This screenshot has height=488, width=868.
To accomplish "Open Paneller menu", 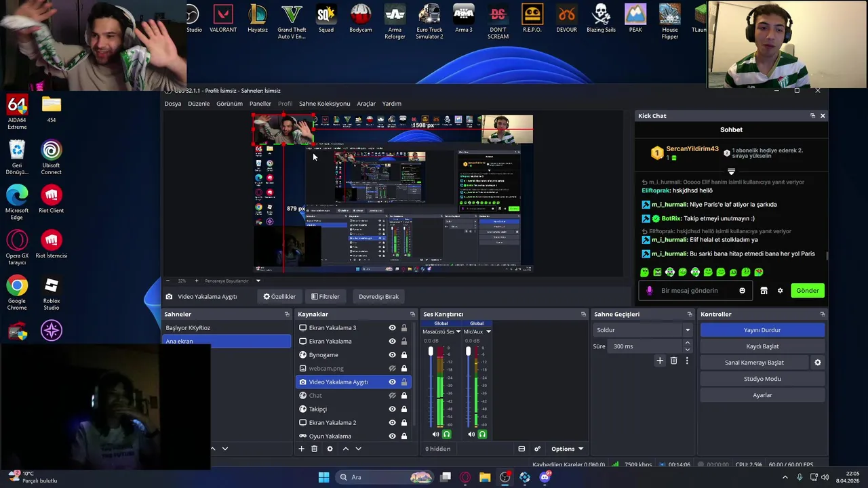I will (260, 104).
